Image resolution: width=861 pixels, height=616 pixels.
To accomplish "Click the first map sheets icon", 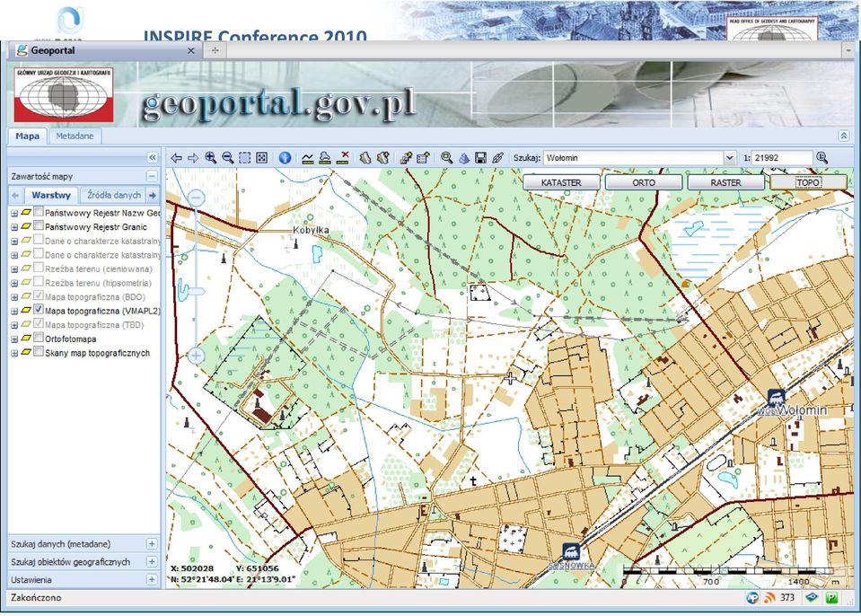I will (x=365, y=158).
